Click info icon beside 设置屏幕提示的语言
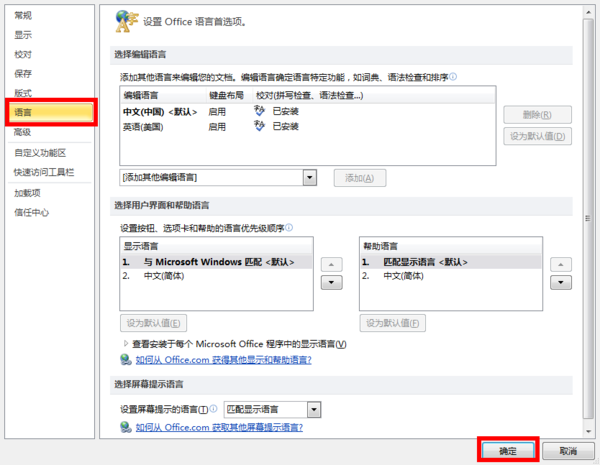600x465 pixels. 214,408
